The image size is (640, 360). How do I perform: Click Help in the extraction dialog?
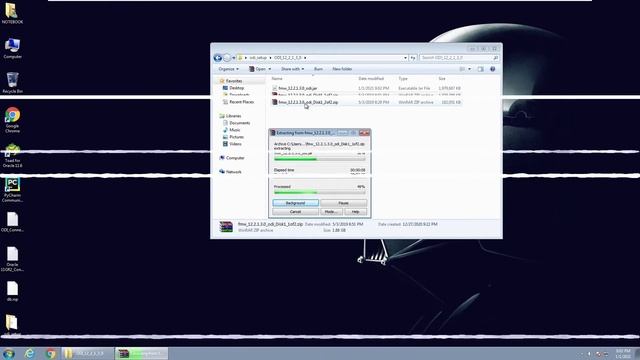point(356,212)
